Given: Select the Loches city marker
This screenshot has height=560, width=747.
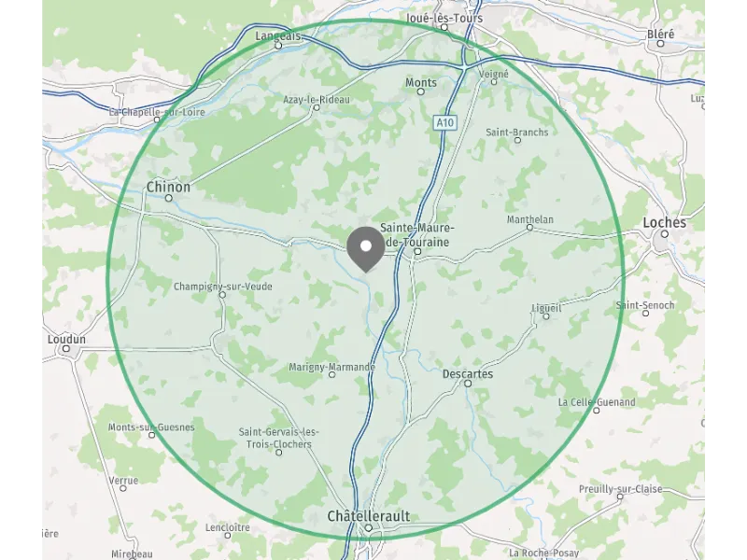Looking at the screenshot, I should point(665,234).
